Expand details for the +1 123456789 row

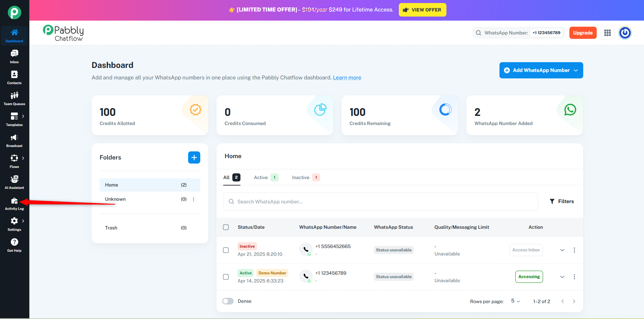tap(562, 277)
